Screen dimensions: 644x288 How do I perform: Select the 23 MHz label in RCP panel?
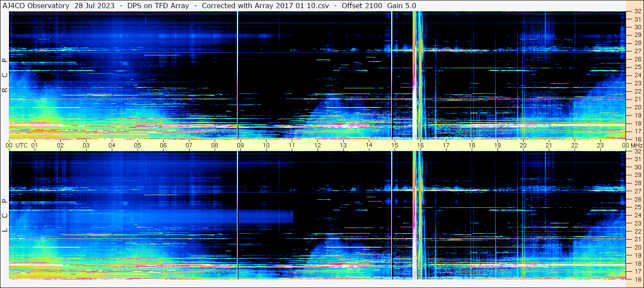638,83
